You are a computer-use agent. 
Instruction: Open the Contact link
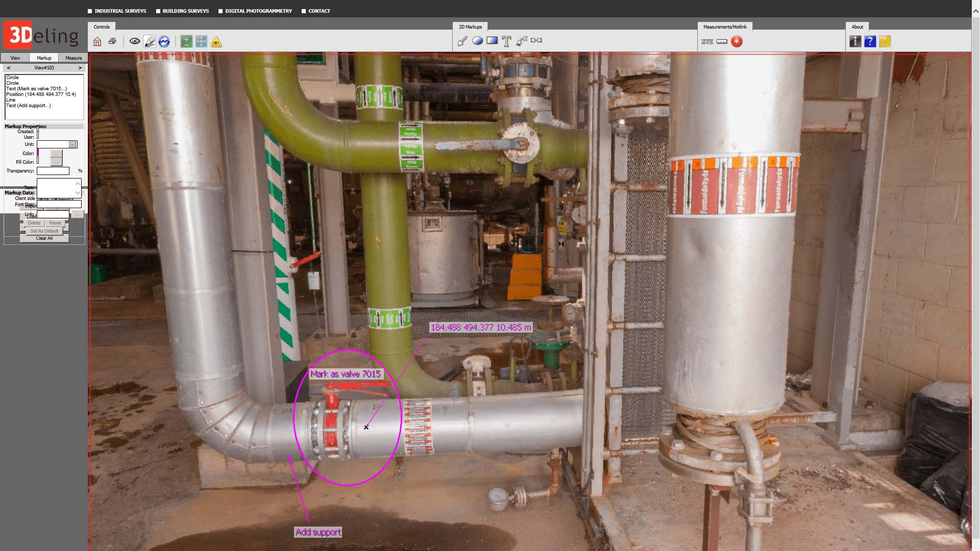[x=319, y=11]
